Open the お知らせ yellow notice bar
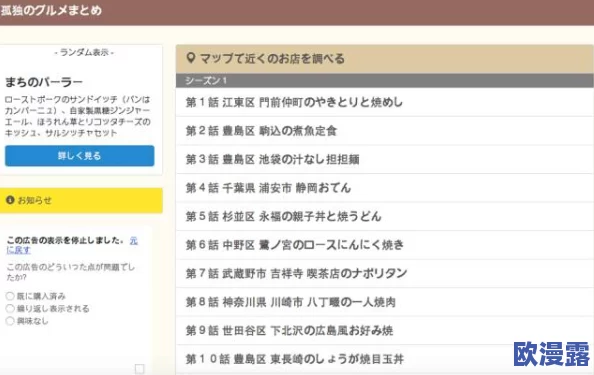This screenshot has height=375, width=594. [x=81, y=200]
